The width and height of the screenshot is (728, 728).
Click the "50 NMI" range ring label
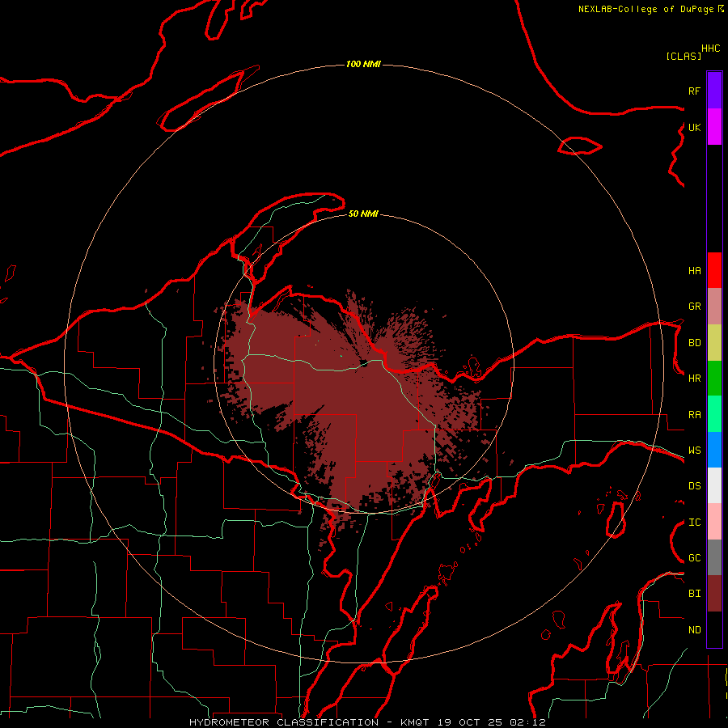coord(363,214)
